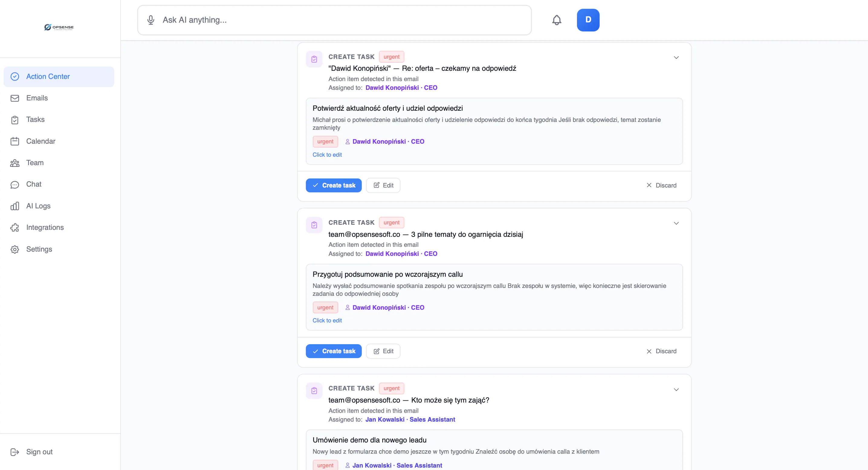This screenshot has width=868, height=470.
Task: Click the Settings gear icon
Action: [x=15, y=249]
